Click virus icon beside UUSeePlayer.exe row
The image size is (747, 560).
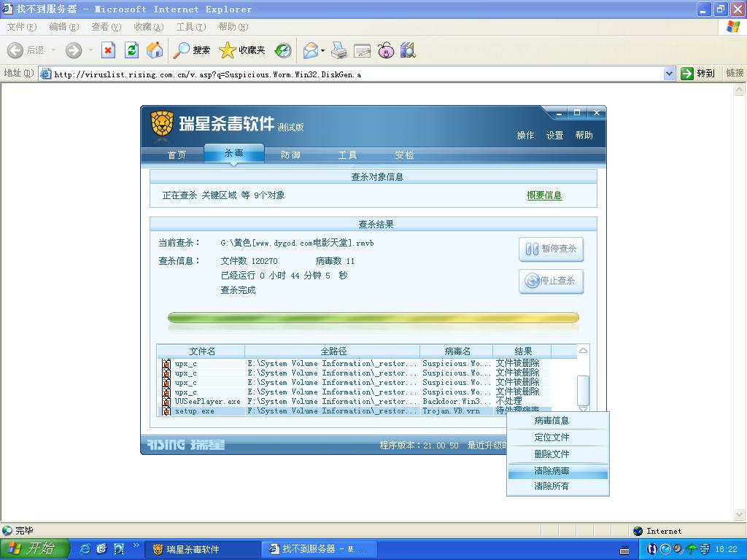coord(166,402)
